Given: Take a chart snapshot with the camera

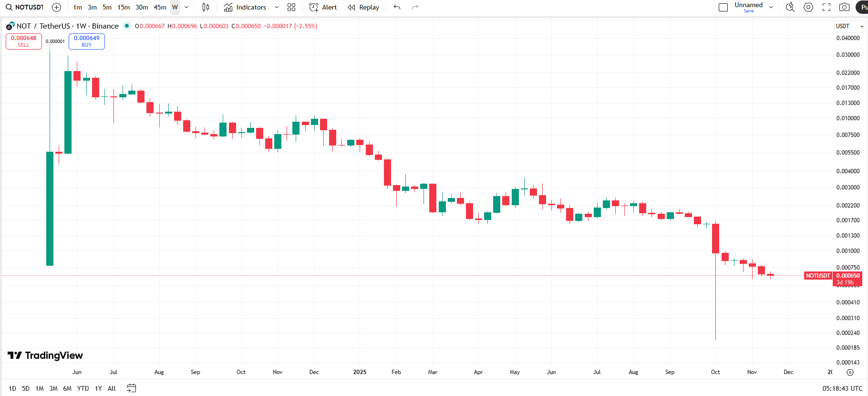Looking at the screenshot, I should tap(844, 7).
